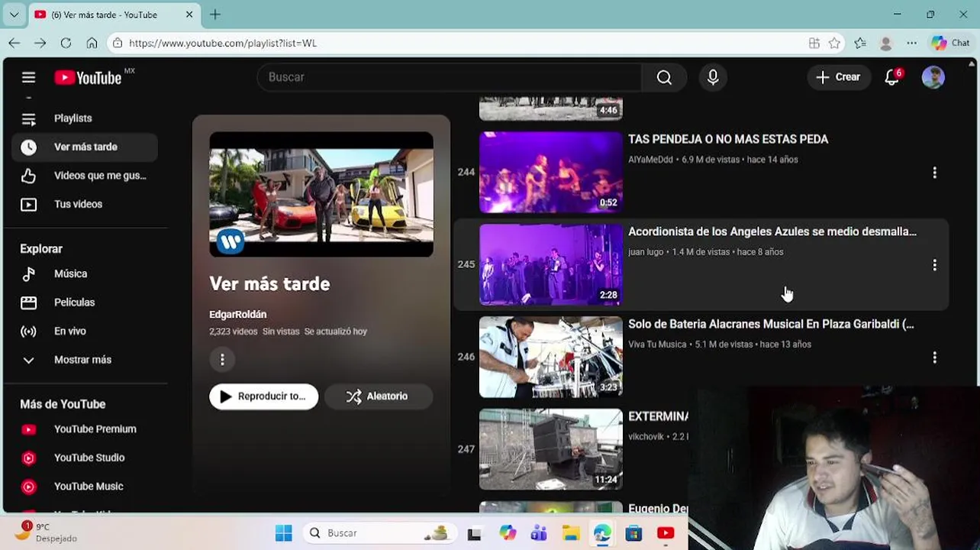Image resolution: width=980 pixels, height=550 pixels.
Task: Click Reproducir todo button
Action: 264,396
